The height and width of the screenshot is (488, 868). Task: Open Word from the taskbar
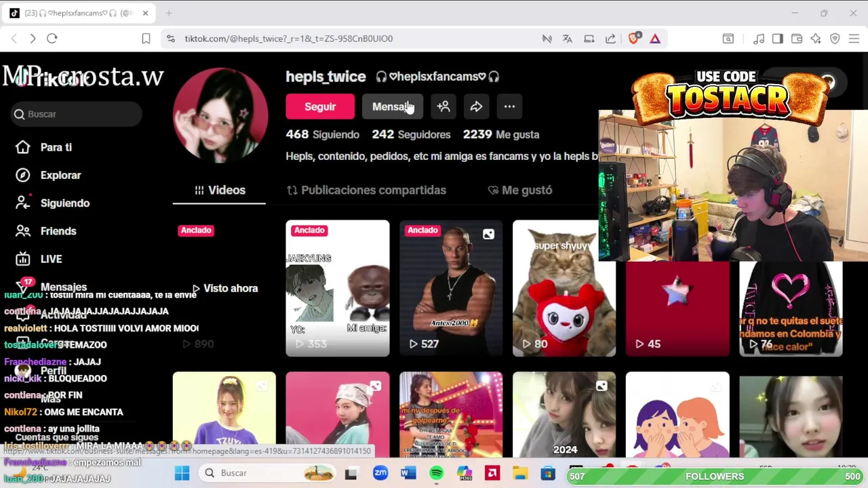(408, 473)
